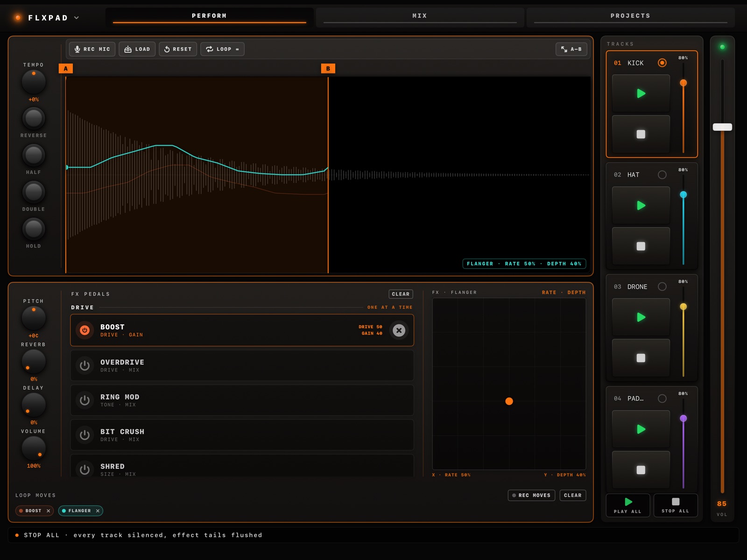The height and width of the screenshot is (560, 747).
Task: Clear the FX pedals with CLEAR
Action: coord(401,294)
